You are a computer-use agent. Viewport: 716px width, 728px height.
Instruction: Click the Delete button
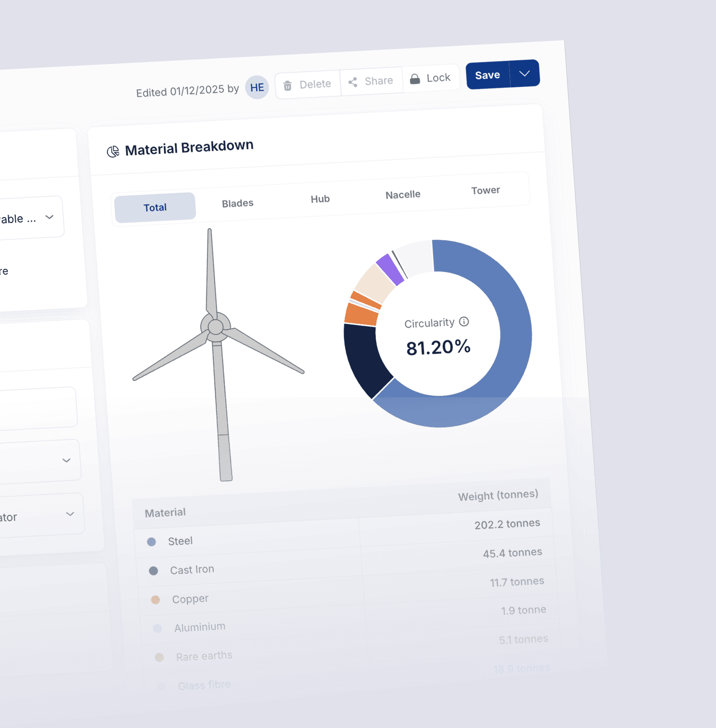pos(308,85)
